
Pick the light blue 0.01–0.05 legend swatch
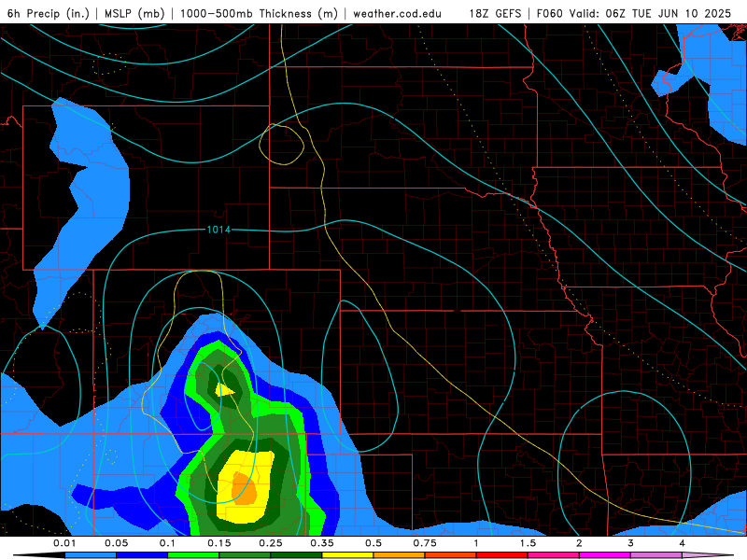coord(91,555)
